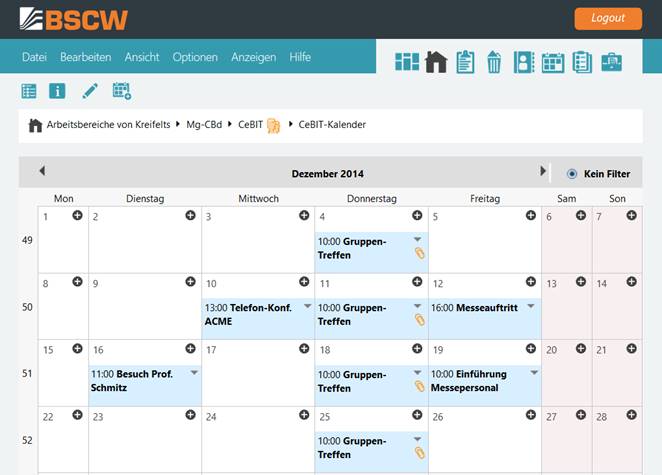Open the briefcase icon
Screen dimensions: 662x475
point(611,62)
